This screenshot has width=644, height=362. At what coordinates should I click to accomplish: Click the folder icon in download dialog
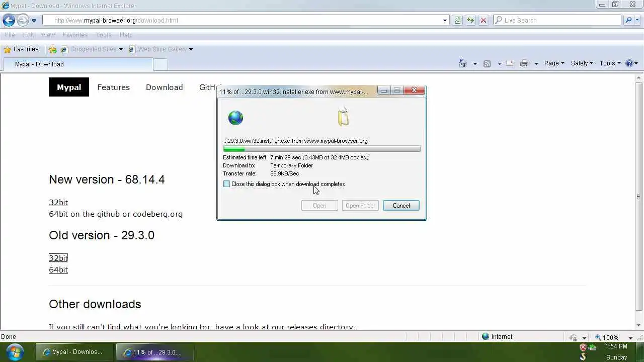(x=344, y=117)
